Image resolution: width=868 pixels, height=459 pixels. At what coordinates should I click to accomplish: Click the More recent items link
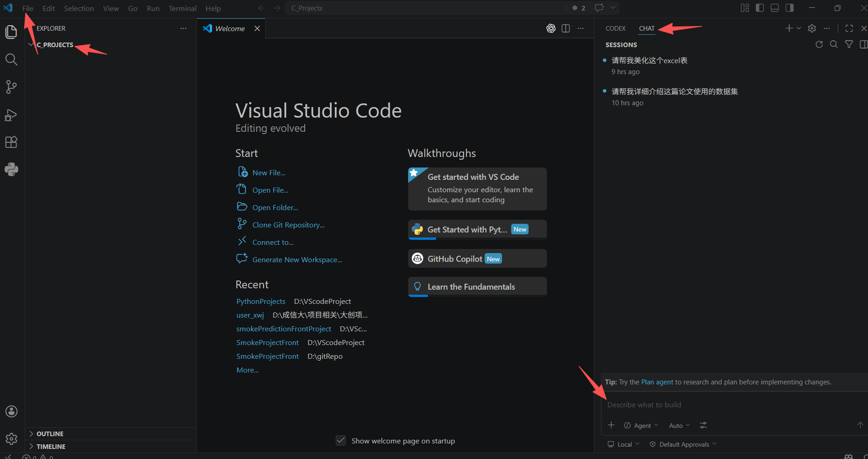[x=247, y=370]
